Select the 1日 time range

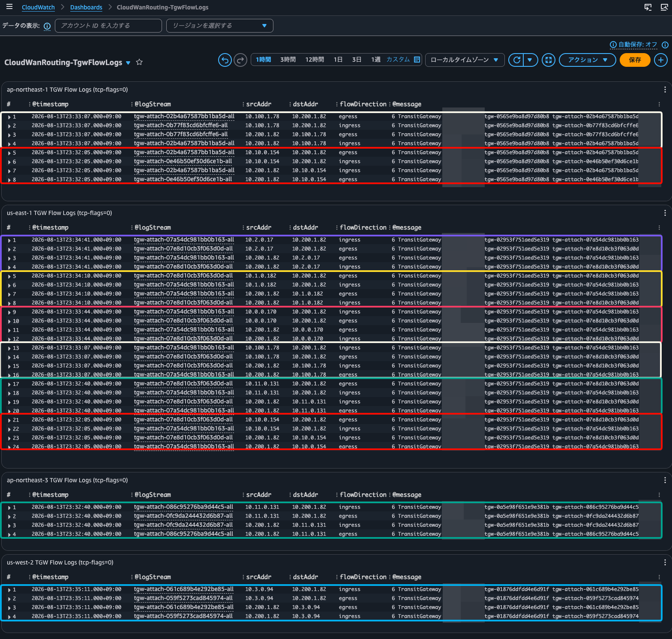[x=338, y=60]
